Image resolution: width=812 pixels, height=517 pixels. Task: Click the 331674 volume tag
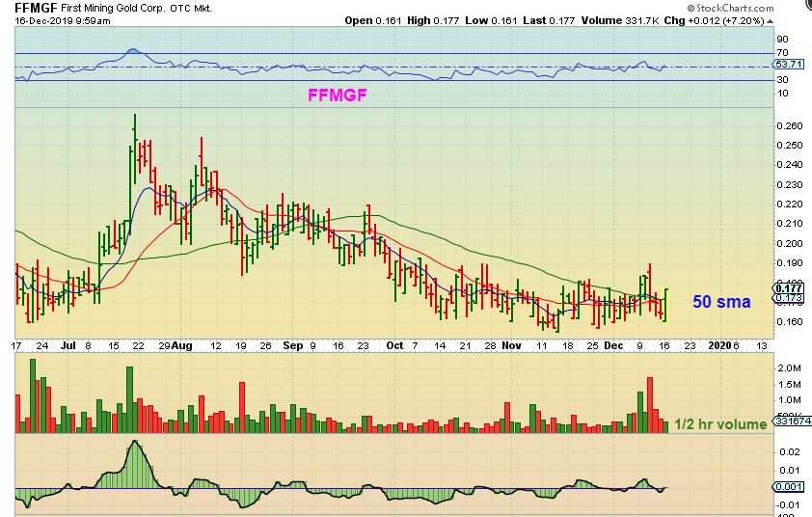tap(793, 422)
